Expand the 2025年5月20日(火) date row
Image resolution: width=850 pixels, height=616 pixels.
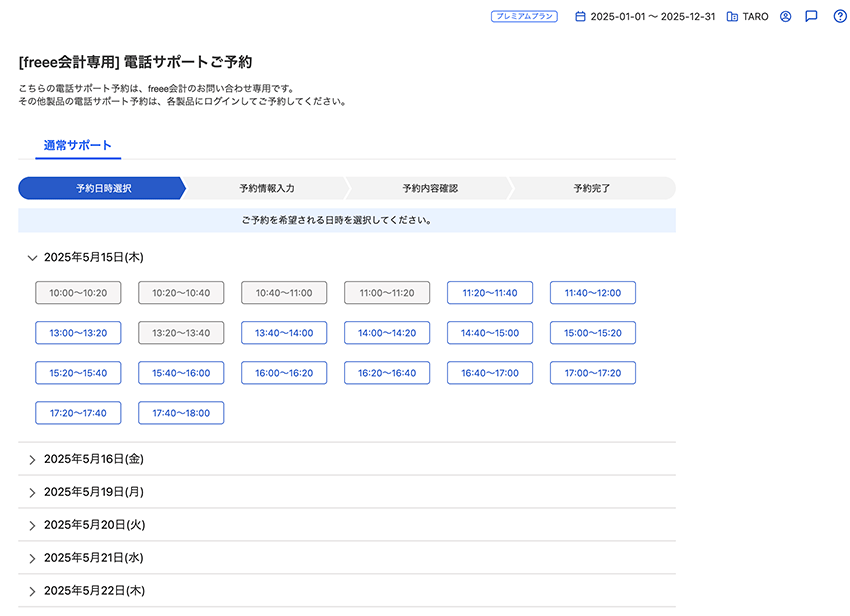33,525
